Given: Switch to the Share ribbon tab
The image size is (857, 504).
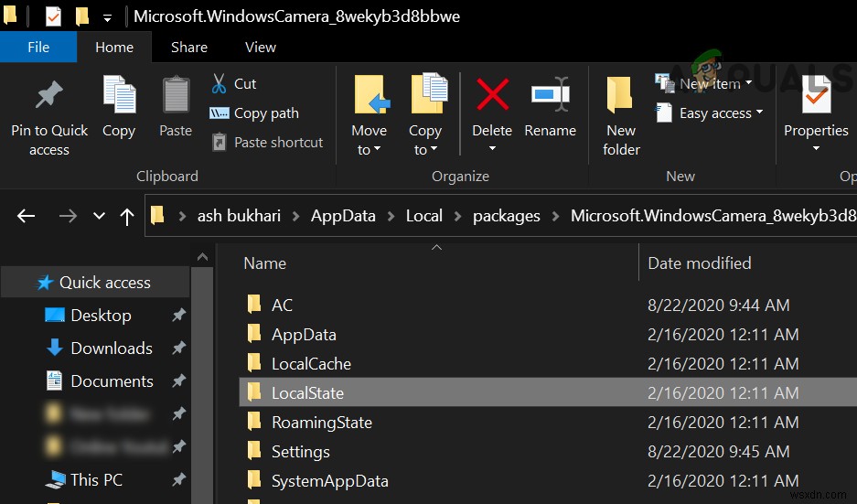Looking at the screenshot, I should coord(189,47).
